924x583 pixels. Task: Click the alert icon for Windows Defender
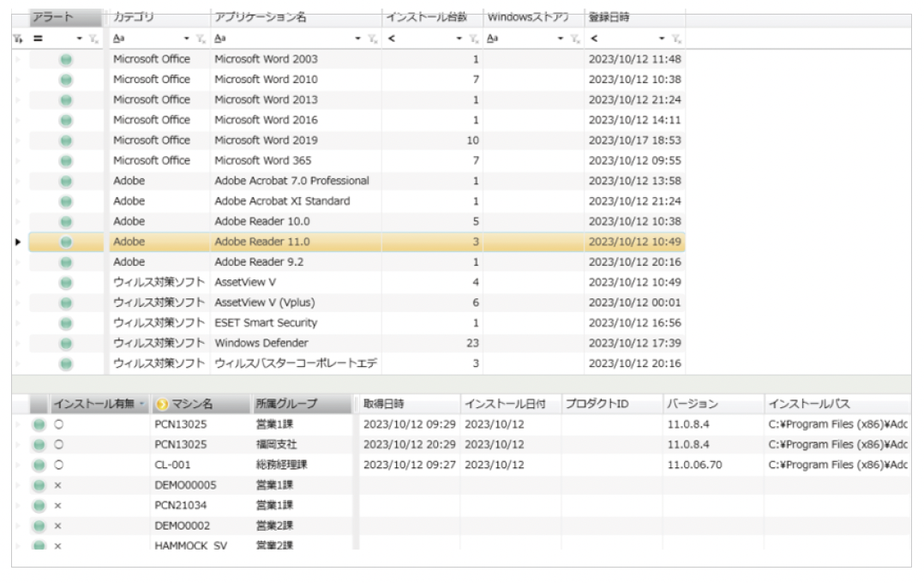[x=66, y=343]
